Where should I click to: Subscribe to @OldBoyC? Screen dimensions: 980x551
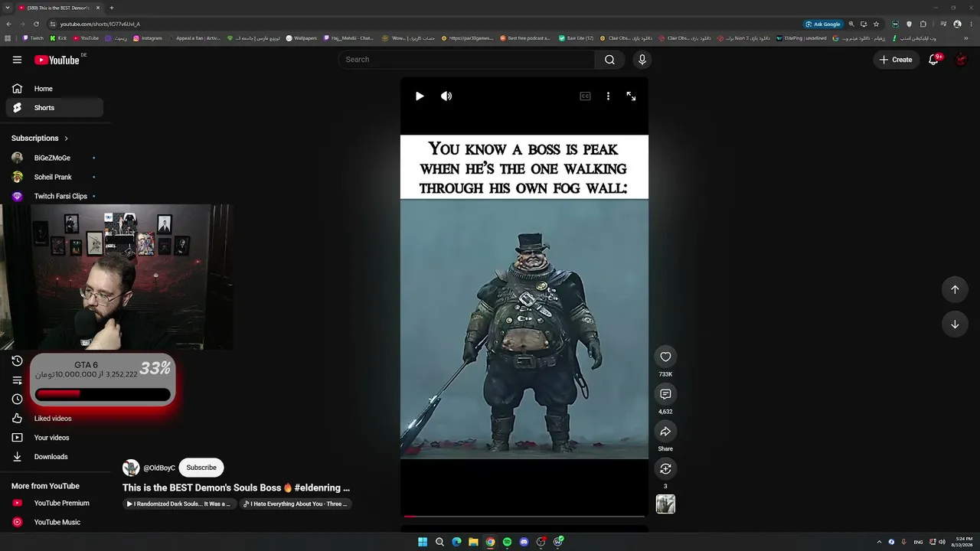coord(201,468)
